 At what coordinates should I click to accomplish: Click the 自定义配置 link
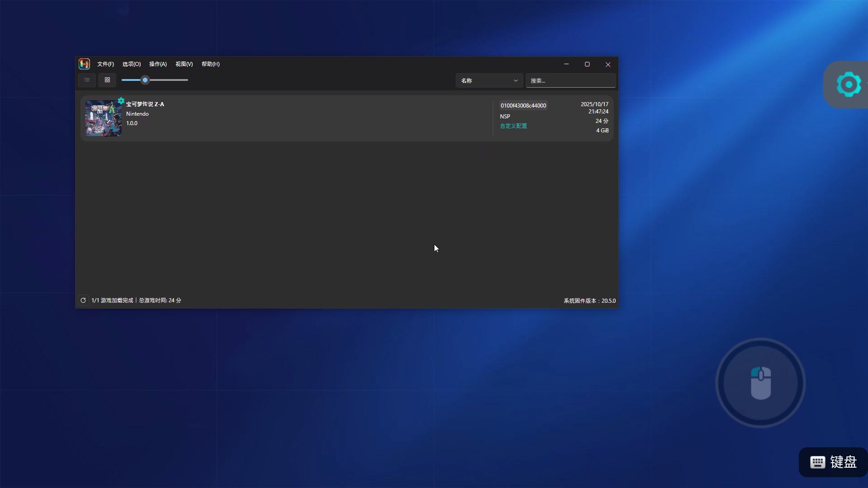click(x=514, y=126)
